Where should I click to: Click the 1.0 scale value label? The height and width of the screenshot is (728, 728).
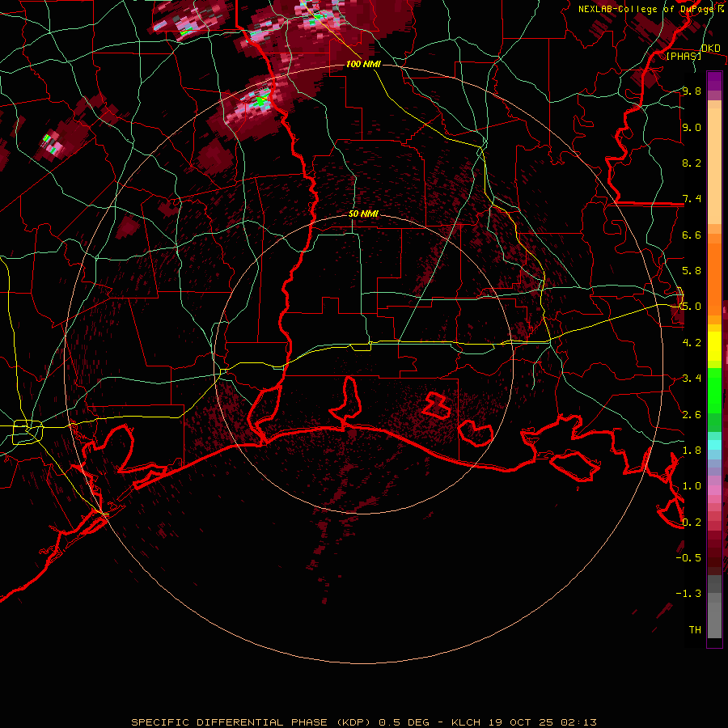pyautogui.click(x=692, y=486)
